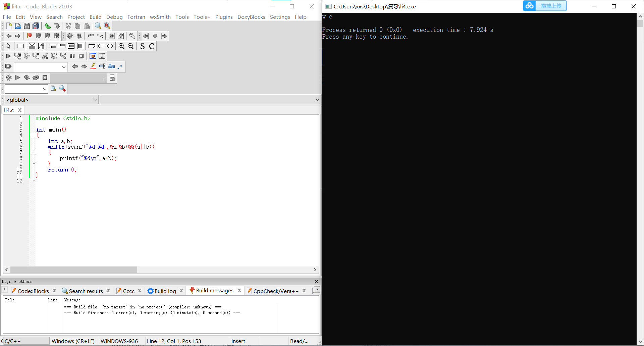Select the pointer tool in wxSmith toolbar
The height and width of the screenshot is (346, 644).
click(x=9, y=46)
